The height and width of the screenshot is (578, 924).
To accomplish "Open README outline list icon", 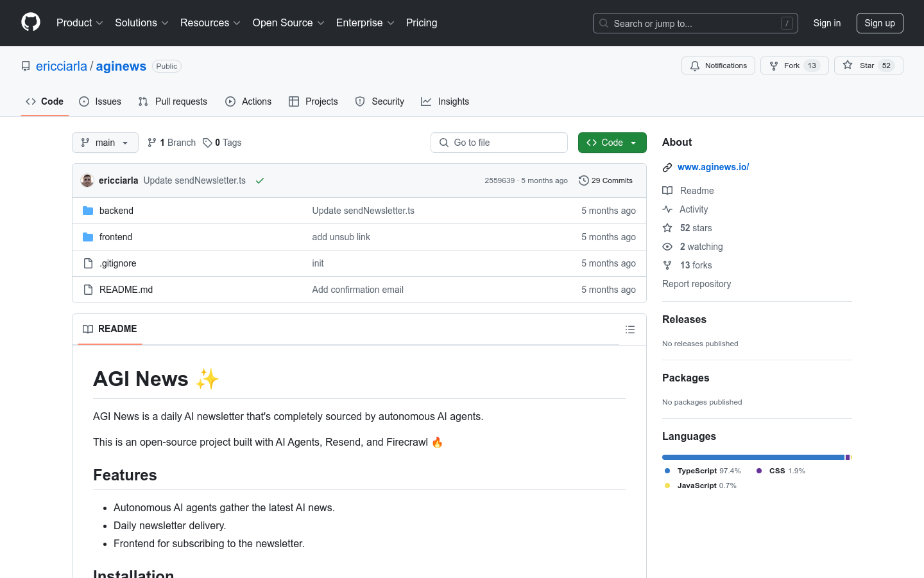I will 630,329.
